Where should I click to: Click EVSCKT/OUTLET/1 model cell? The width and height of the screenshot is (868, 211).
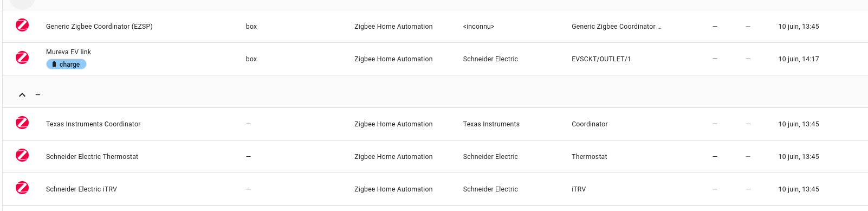point(601,59)
